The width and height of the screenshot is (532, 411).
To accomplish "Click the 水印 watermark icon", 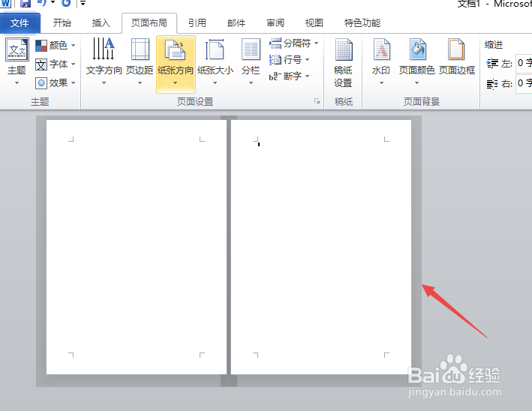I will [382, 49].
